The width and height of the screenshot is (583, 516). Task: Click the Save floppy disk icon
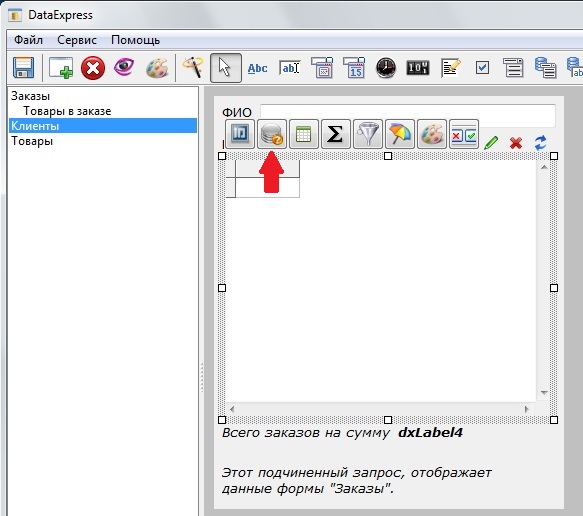coord(23,68)
